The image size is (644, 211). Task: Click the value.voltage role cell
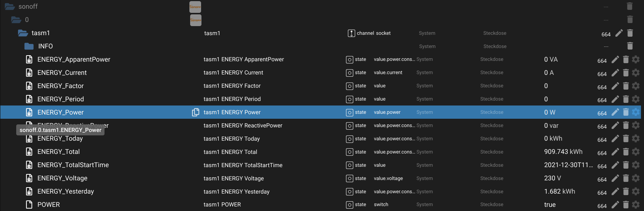point(388,178)
